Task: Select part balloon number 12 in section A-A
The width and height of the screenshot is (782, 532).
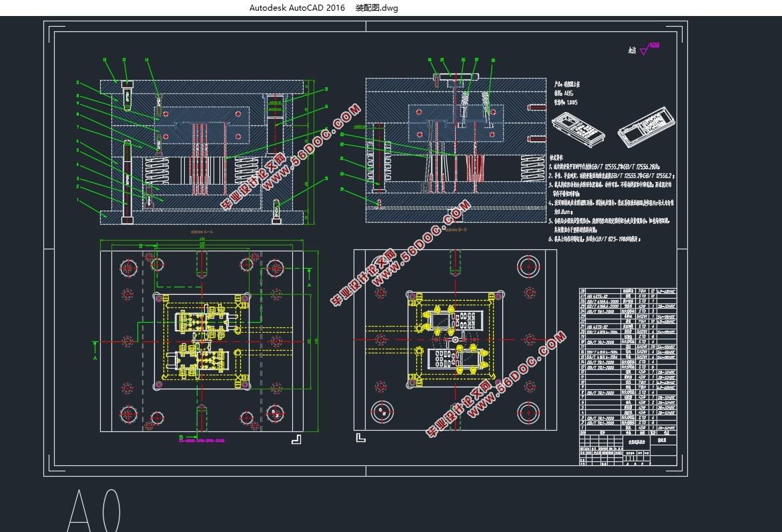Action: click(x=105, y=60)
